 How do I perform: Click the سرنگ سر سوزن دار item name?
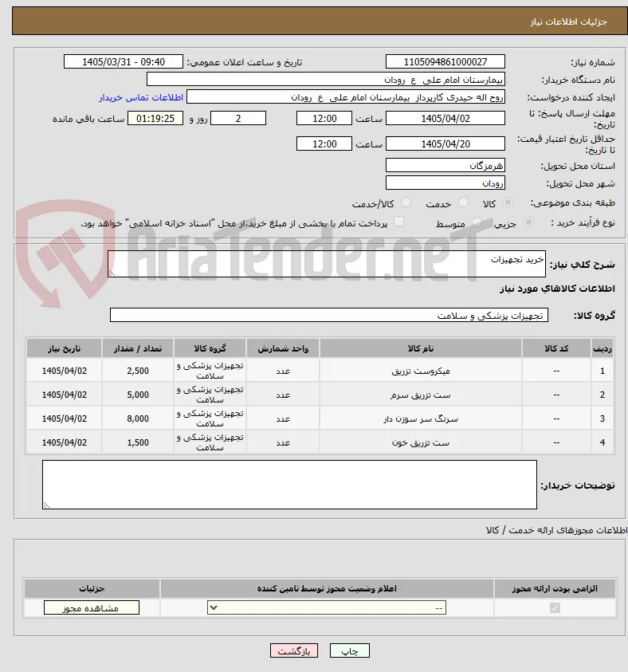point(421,419)
